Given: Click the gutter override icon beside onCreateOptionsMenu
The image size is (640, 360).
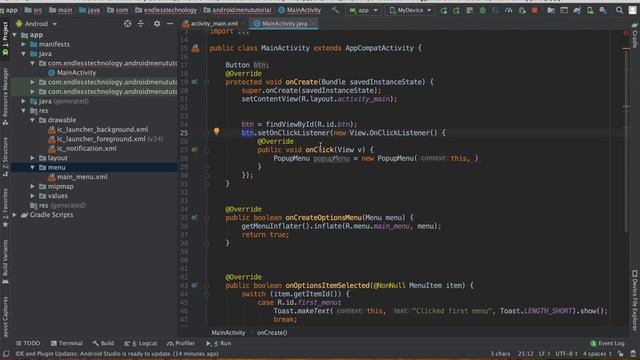Looking at the screenshot, I should (195, 218).
